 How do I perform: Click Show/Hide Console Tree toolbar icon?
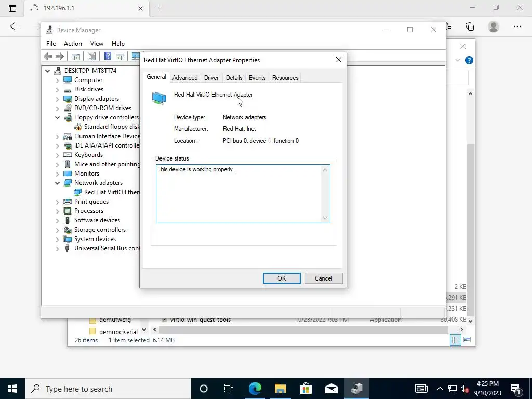pyautogui.click(x=76, y=56)
